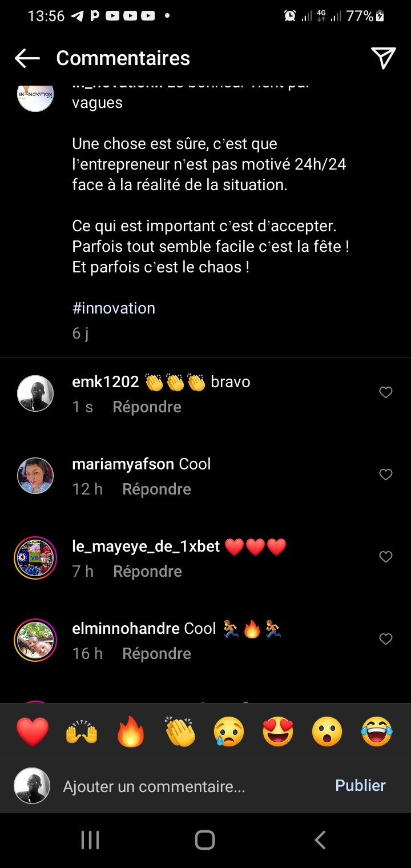The image size is (411, 868).
Task: Insert the clapping hands quick emoji
Action: [x=180, y=732]
